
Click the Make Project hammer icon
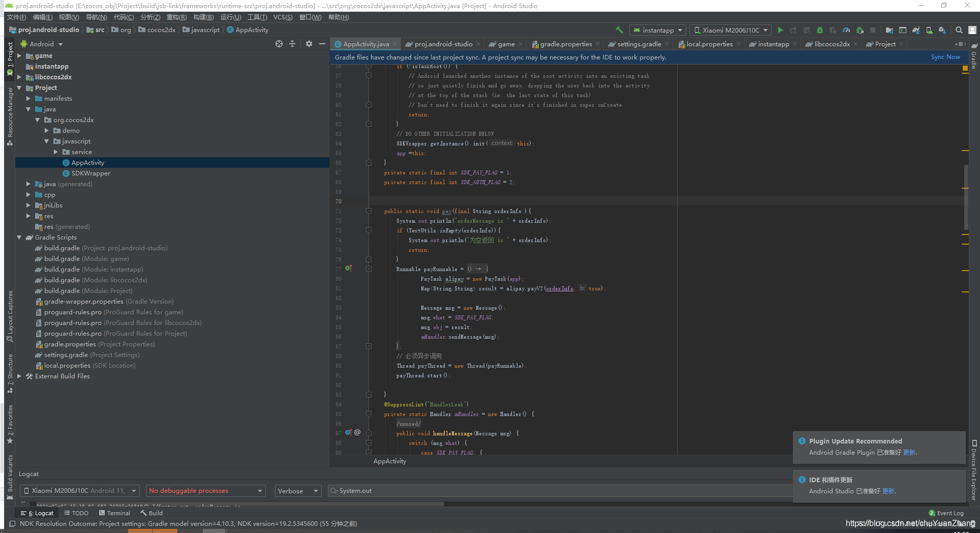[619, 30]
